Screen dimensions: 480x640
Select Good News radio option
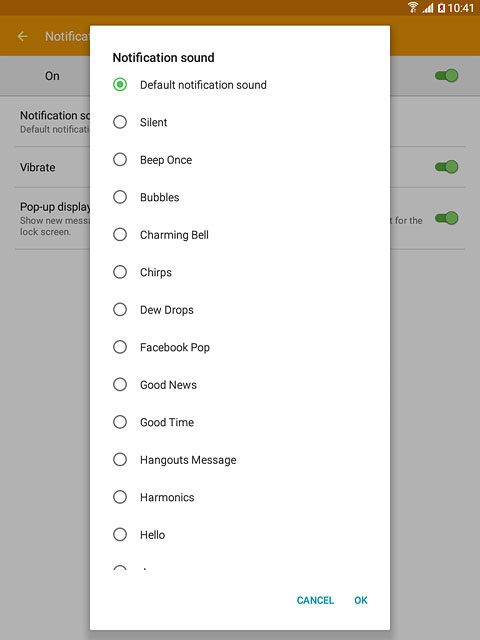point(120,384)
